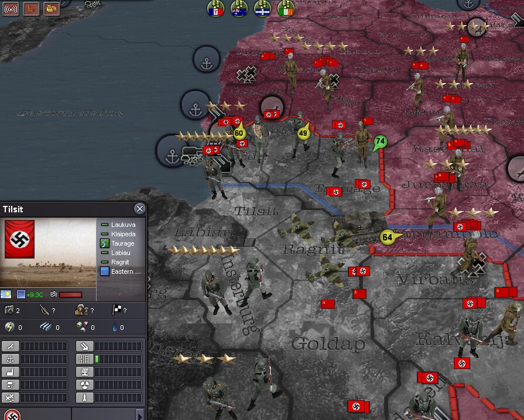This screenshot has width=524, height=420.
Task: Build a rocket test site
Action: pyautogui.click(x=84, y=397)
